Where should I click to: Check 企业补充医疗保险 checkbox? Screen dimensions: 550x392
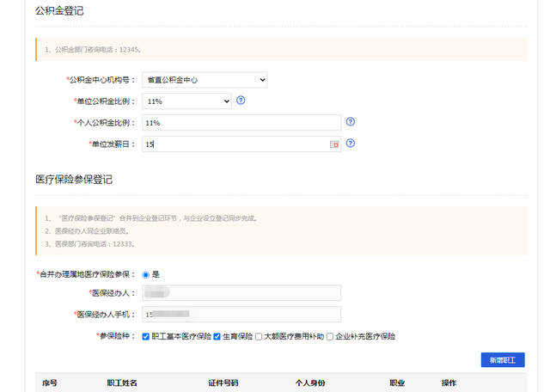click(x=330, y=336)
